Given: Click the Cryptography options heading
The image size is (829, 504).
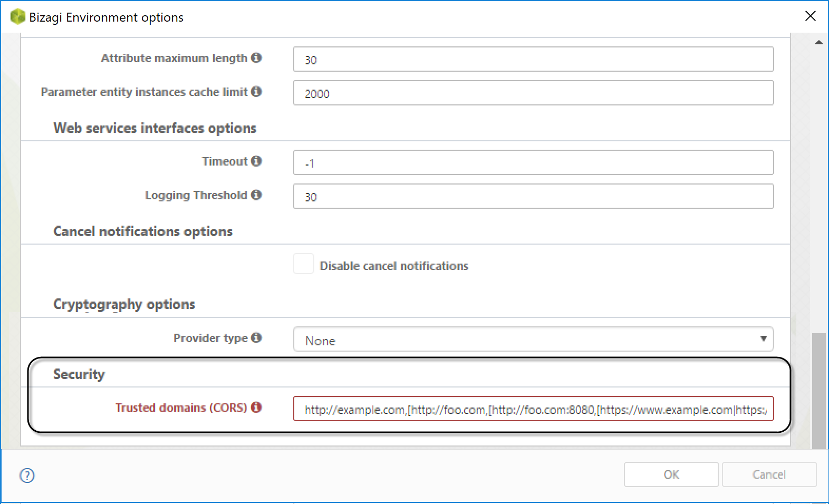Looking at the screenshot, I should coord(124,304).
